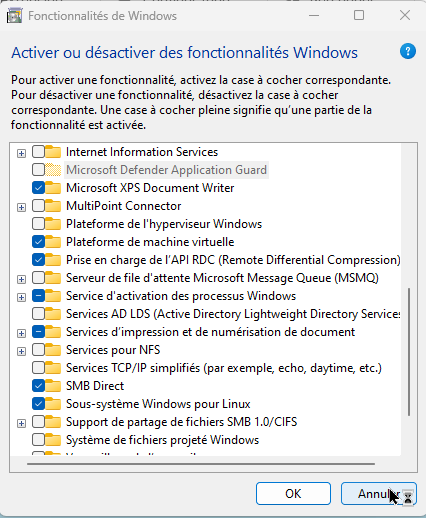Click folder icon beside Services d'impression et de numérisation
Viewport: 426px width, 518px height.
tap(53, 332)
